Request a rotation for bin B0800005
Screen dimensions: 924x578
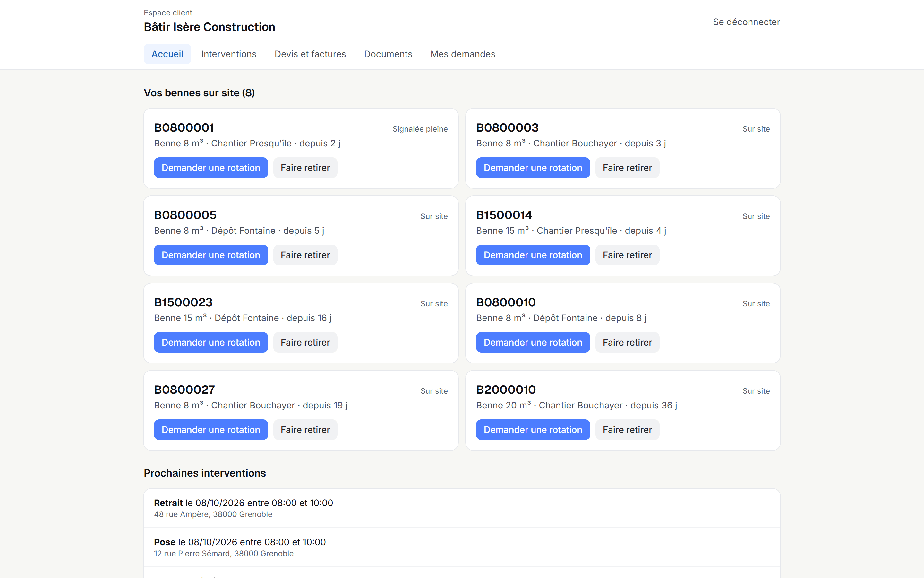point(211,255)
